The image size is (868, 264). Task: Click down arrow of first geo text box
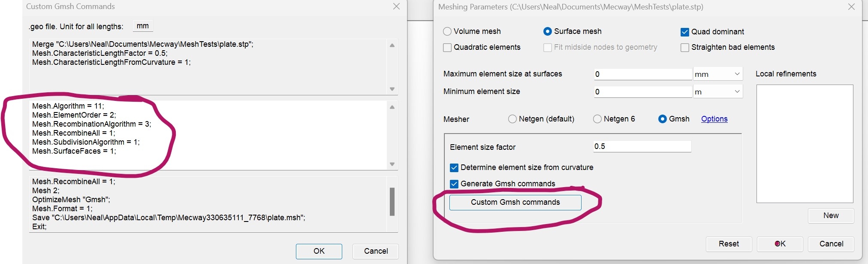[x=392, y=89]
